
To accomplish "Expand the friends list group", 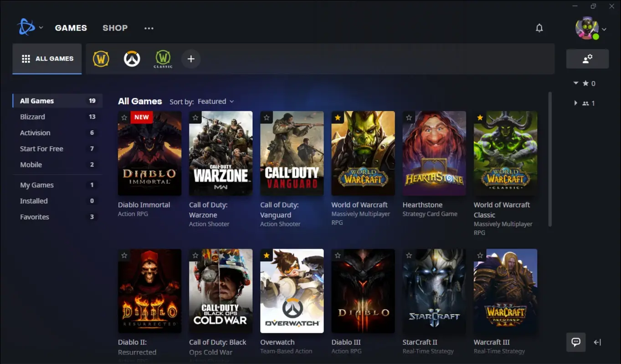I will [575, 103].
